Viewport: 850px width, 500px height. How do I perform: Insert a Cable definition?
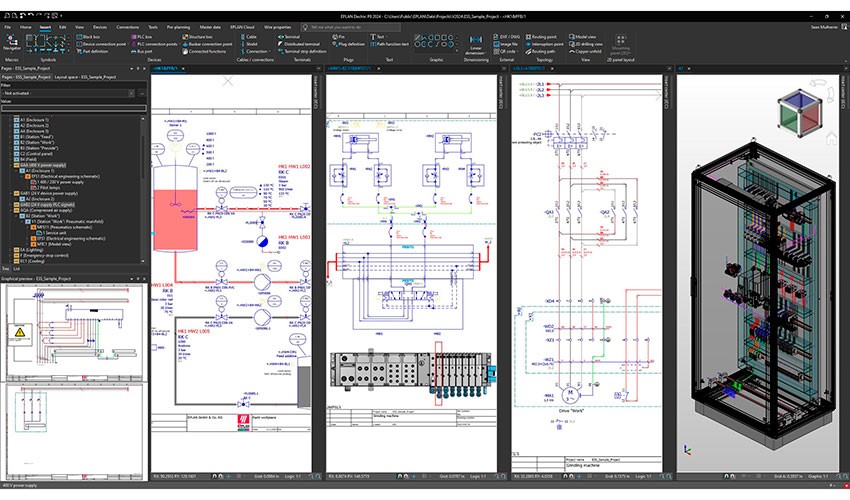pos(248,37)
